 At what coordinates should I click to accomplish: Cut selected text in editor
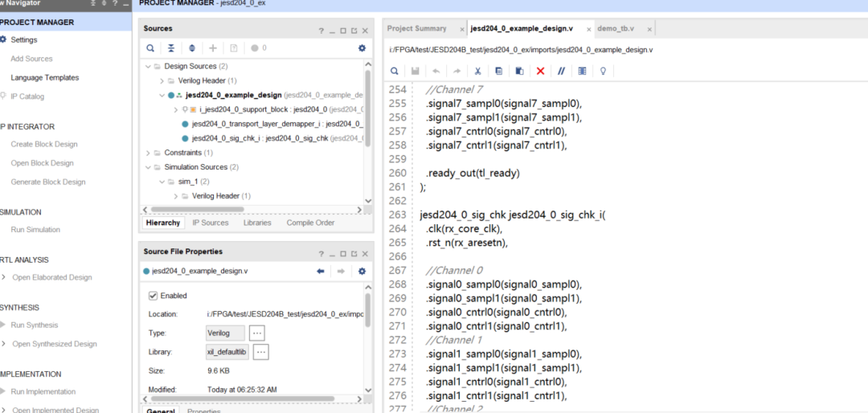[x=477, y=72]
